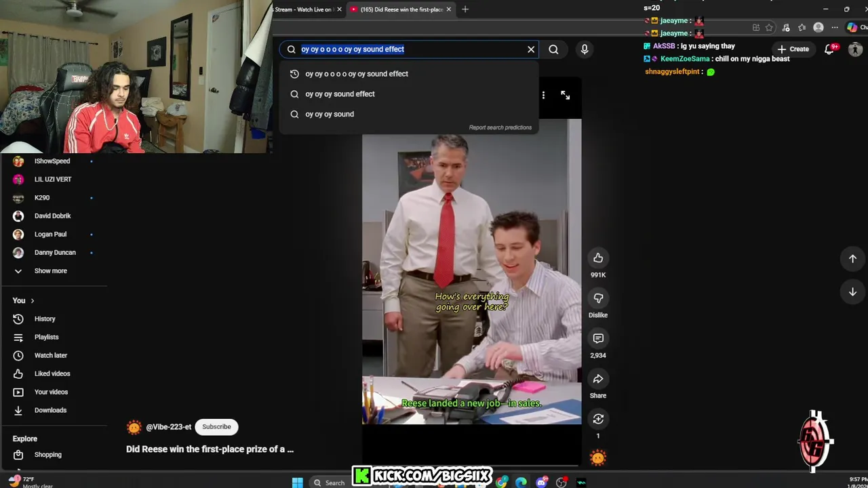Open Liked videos in the sidebar
This screenshot has height=488, width=868.
54,374
